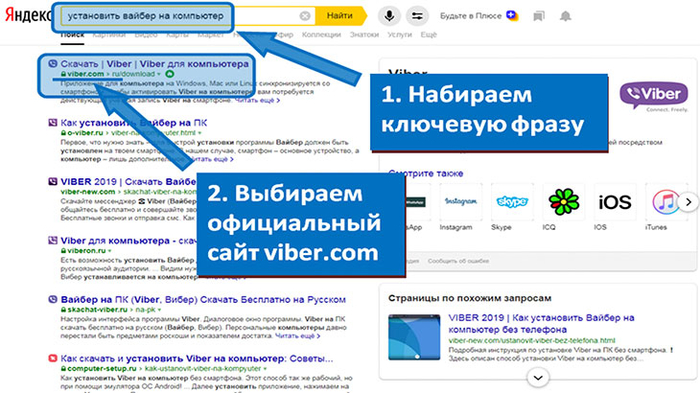Click the microphone voice search icon
This screenshot has width=700, height=393.
[389, 16]
